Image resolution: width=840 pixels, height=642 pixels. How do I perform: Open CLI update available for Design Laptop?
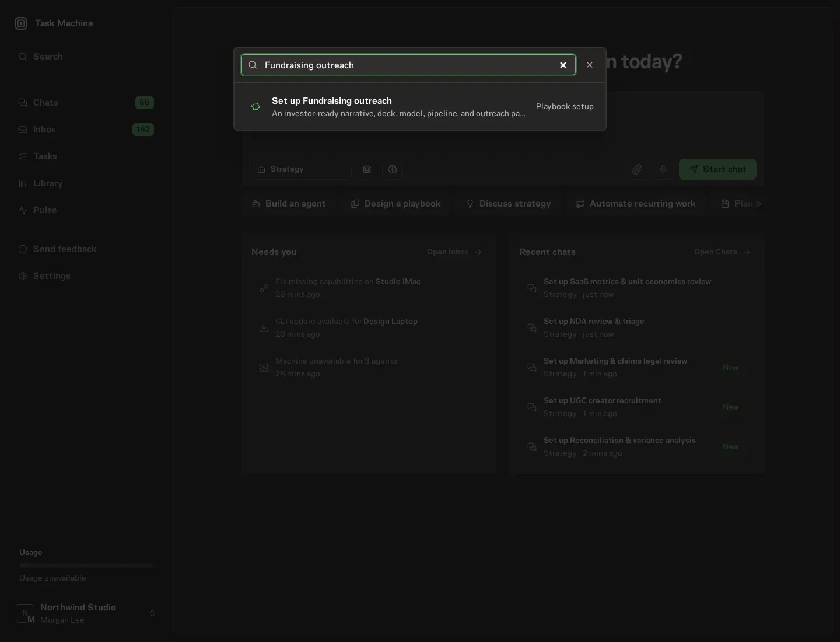369,327
